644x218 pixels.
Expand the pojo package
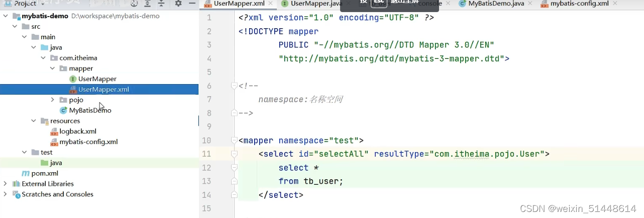[52, 100]
